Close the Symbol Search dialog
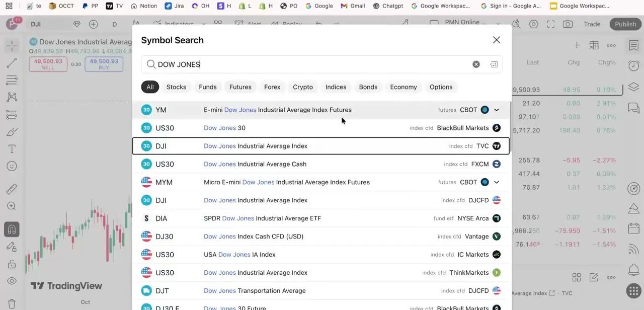The width and height of the screenshot is (644, 310). click(x=497, y=40)
